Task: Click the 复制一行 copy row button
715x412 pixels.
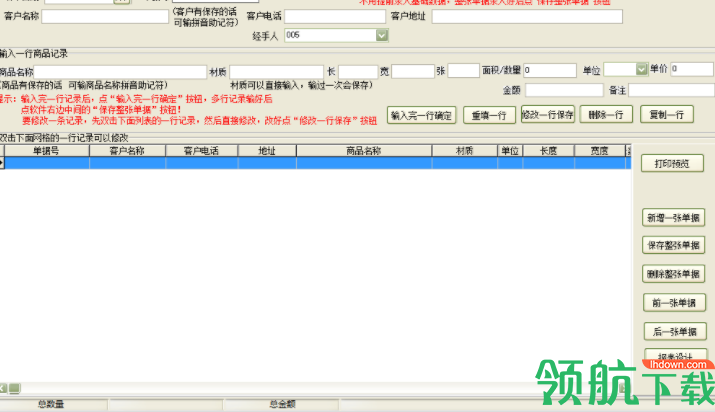Action: point(667,114)
